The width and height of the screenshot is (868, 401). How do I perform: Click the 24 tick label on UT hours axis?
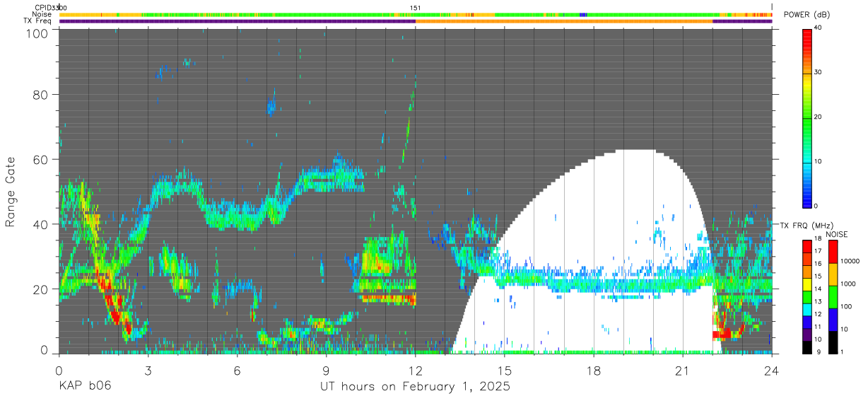(x=772, y=370)
